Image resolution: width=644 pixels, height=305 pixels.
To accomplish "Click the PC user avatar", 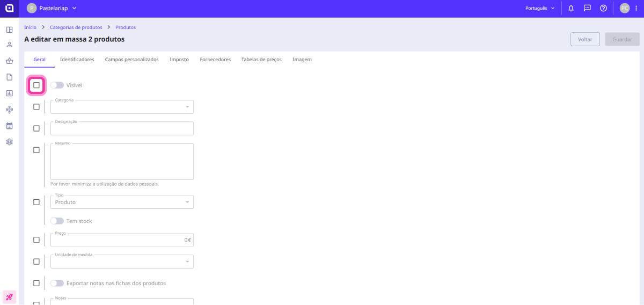I will coord(625,8).
